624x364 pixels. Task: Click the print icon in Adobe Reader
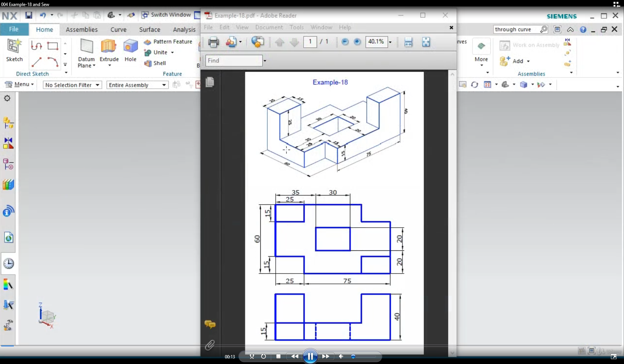click(x=213, y=42)
